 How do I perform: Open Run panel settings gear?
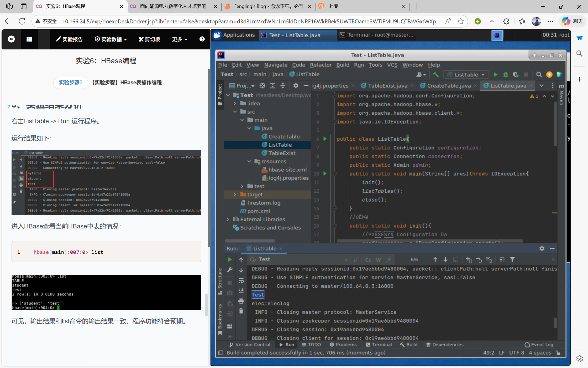542,248
